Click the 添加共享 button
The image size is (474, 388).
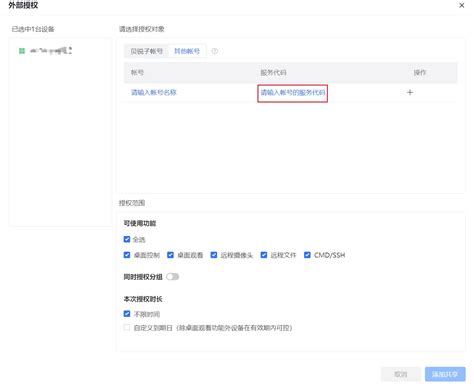(x=445, y=374)
